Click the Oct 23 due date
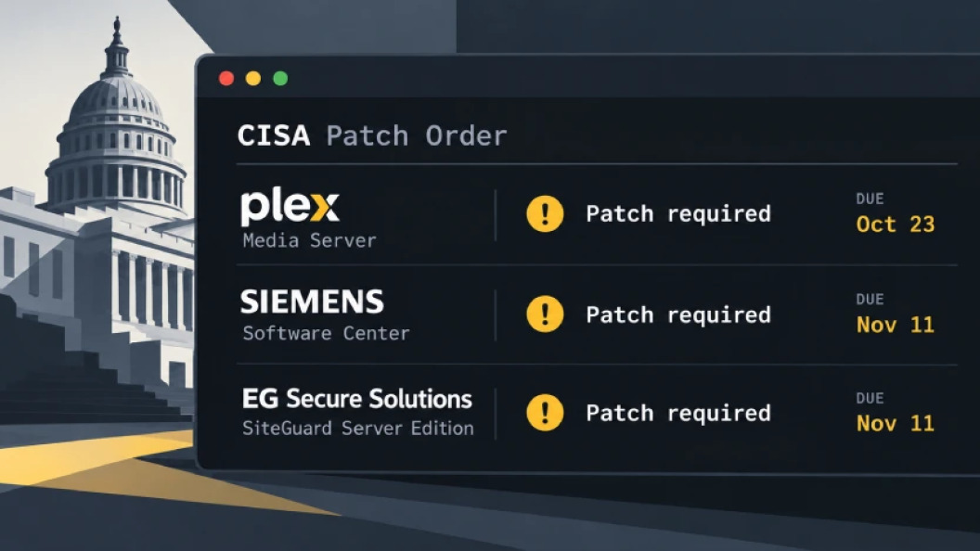 coord(895,224)
